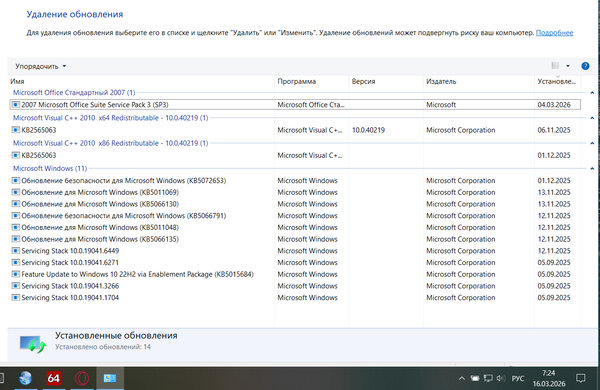Collapse the Visual C++ 2010 x86 group arrow
Screen dimensions: 600x390
coord(592,143)
